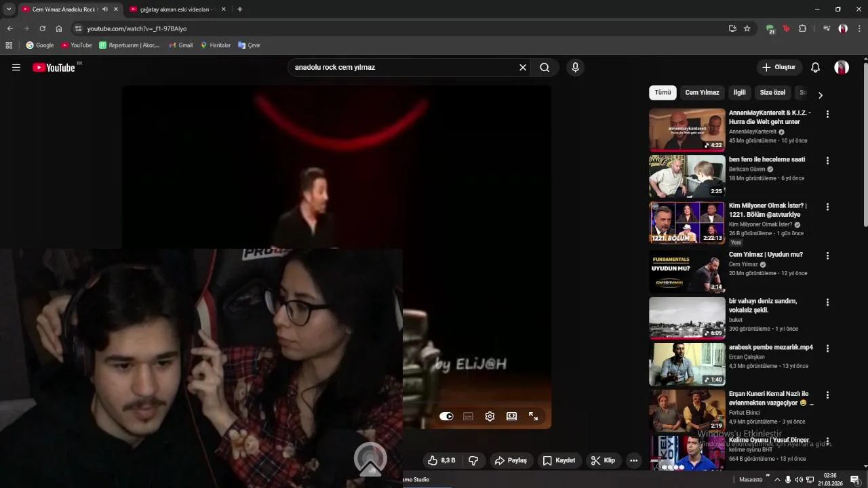Screen dimensions: 868x488
Task: Open options for arabesk pembe mezarlık video
Action: point(827,348)
